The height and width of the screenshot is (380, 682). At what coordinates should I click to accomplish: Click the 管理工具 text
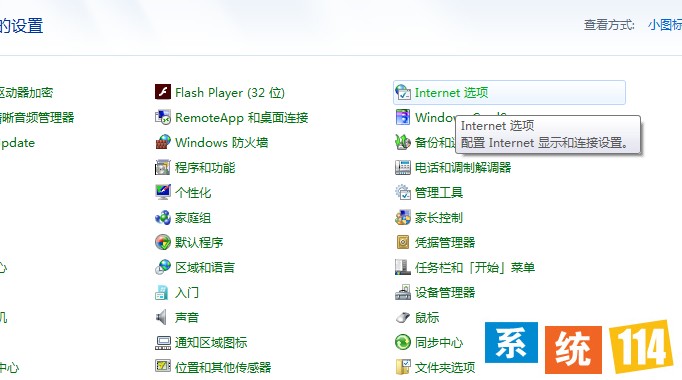click(x=439, y=193)
